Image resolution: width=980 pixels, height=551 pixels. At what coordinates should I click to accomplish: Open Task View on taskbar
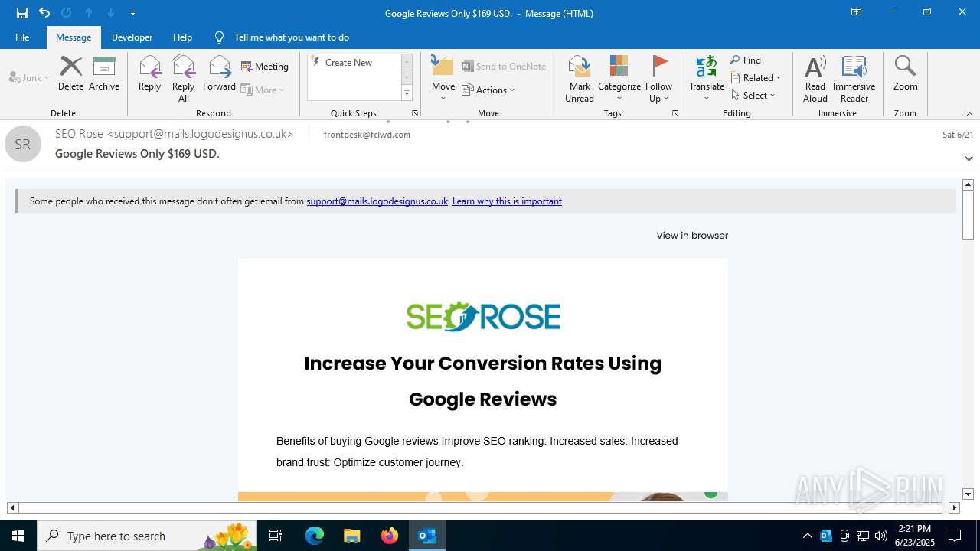click(276, 536)
